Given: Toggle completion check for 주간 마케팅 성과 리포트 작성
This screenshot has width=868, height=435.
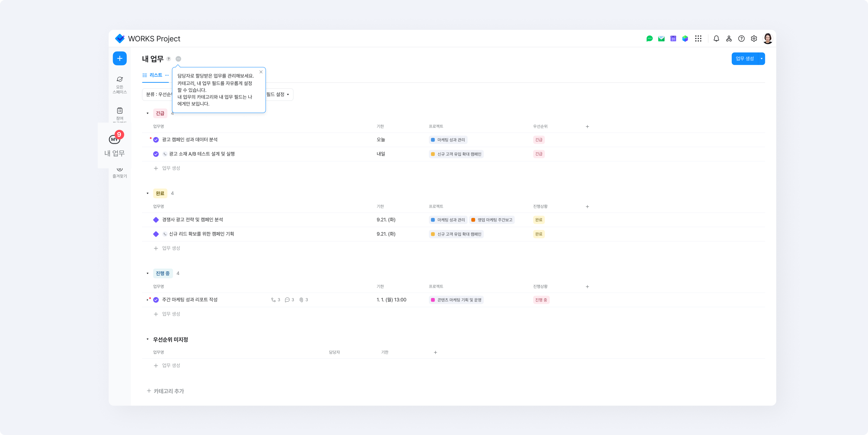Looking at the screenshot, I should (x=156, y=300).
